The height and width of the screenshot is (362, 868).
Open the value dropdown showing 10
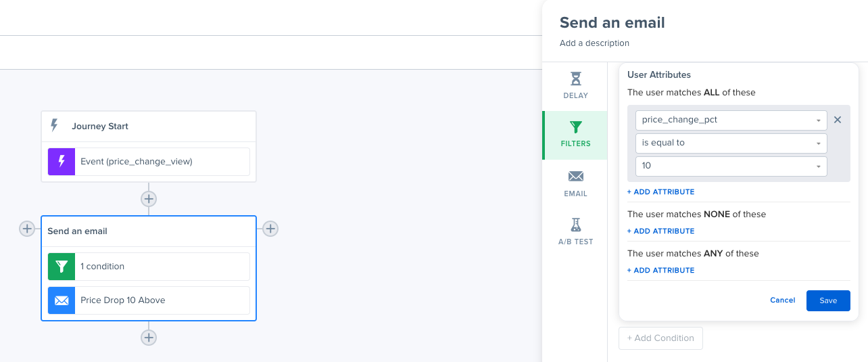coord(731,166)
